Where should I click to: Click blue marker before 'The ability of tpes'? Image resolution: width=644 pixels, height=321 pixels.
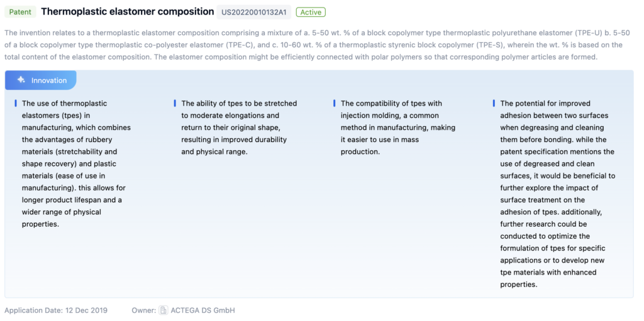point(175,103)
